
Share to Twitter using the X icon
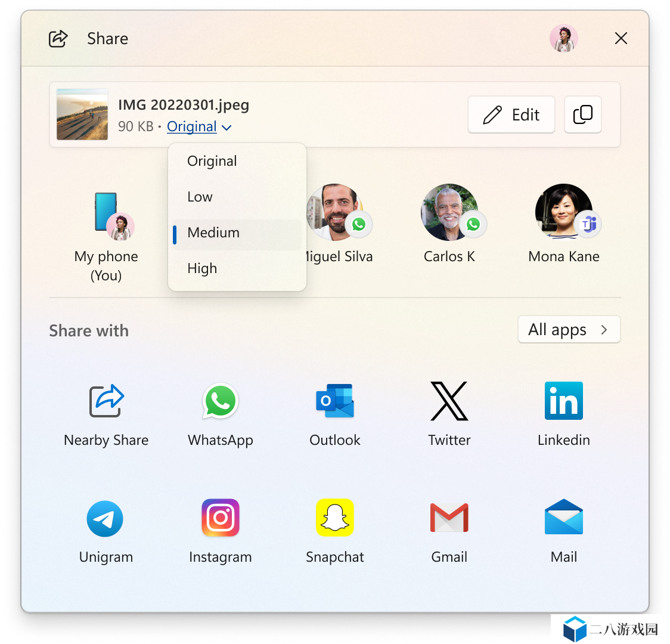click(449, 401)
